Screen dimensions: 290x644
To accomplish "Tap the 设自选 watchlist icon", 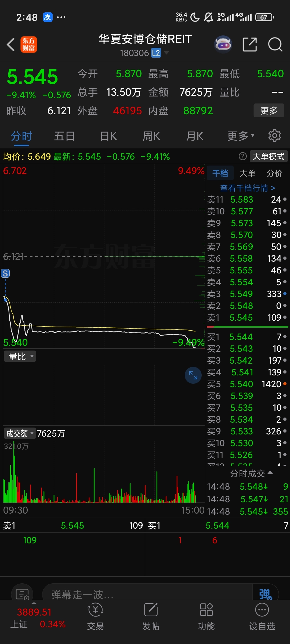I will click(x=262, y=617).
